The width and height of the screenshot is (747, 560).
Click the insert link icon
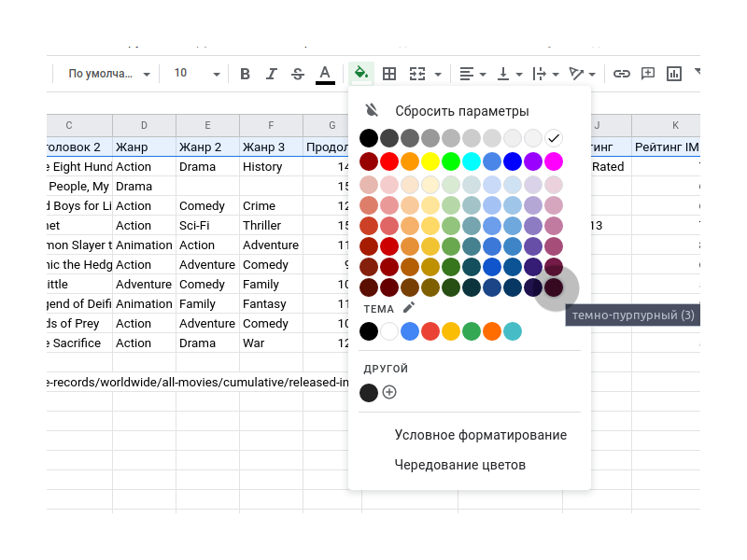click(x=621, y=74)
